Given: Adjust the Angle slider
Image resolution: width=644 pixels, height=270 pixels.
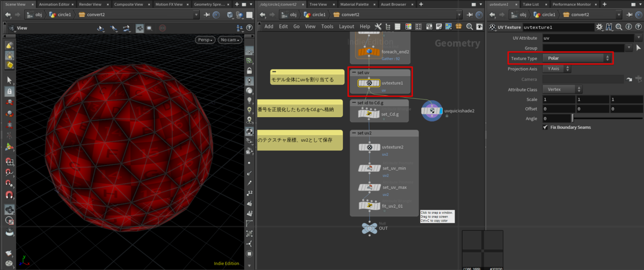Looking at the screenshot, I should click(606, 118).
